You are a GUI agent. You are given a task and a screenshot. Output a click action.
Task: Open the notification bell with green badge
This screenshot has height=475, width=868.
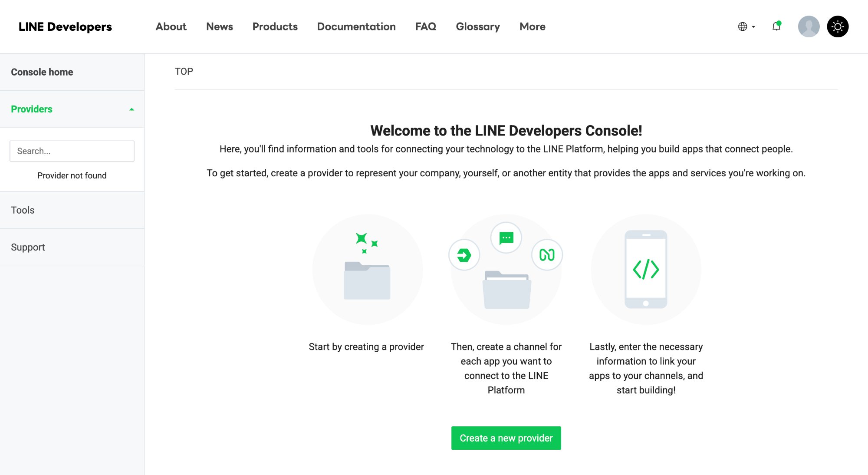776,26
